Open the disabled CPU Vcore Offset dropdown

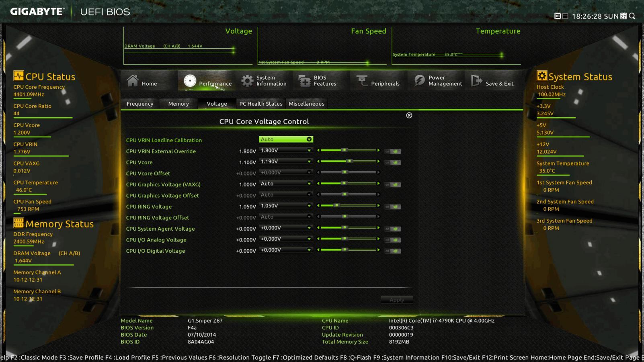click(286, 172)
